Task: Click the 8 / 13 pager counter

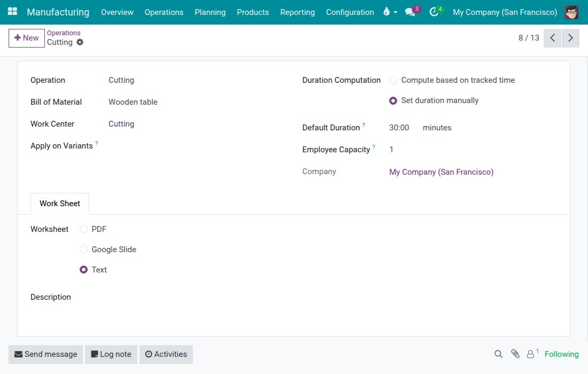Action: pos(528,38)
